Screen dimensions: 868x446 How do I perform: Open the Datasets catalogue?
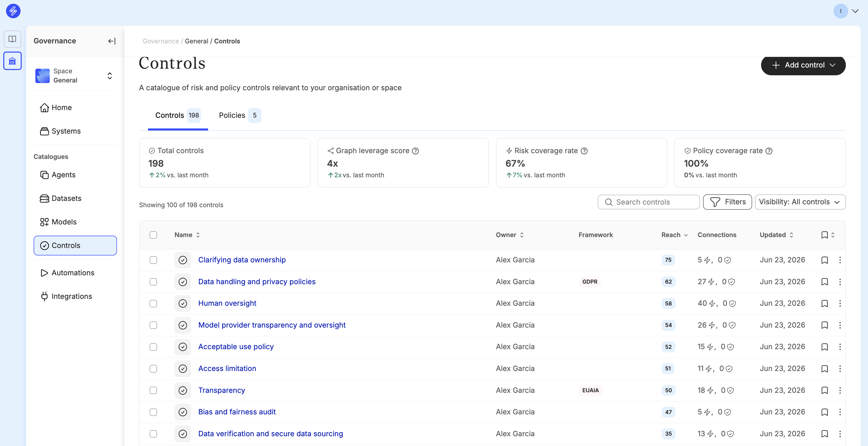(75, 198)
